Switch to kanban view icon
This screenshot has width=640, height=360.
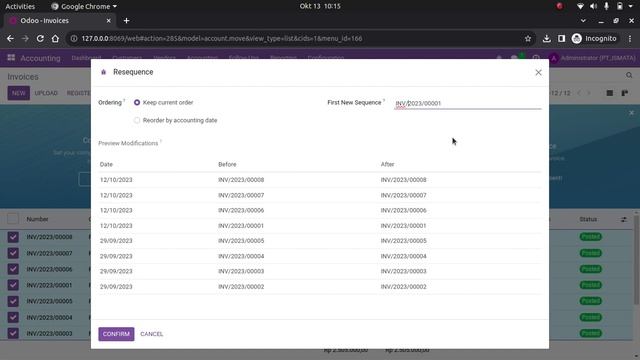tap(624, 93)
